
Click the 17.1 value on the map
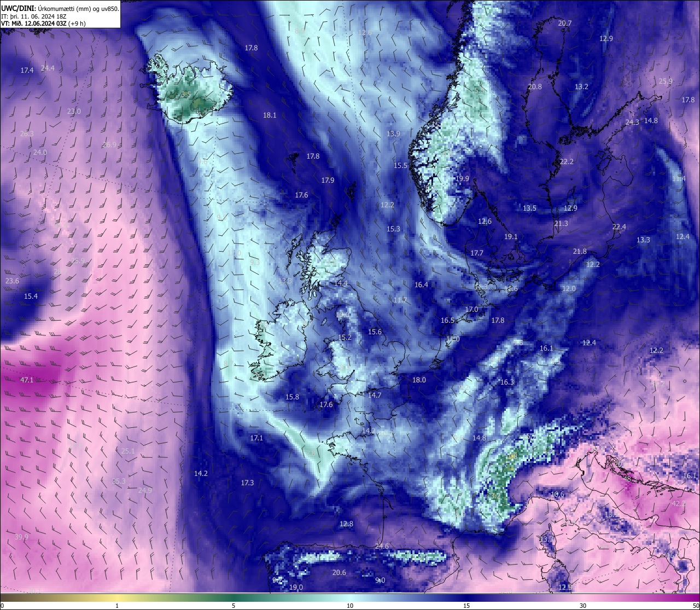point(256,438)
